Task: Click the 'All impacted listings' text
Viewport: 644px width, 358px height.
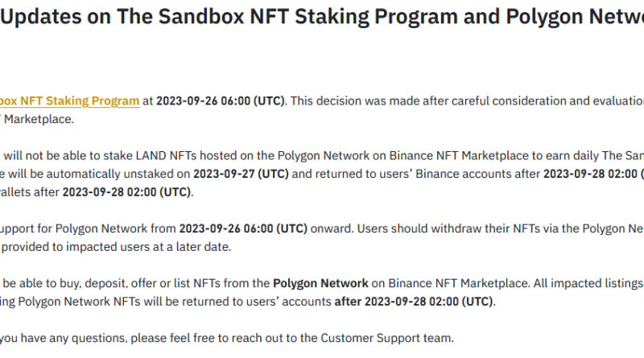Action: [x=588, y=284]
